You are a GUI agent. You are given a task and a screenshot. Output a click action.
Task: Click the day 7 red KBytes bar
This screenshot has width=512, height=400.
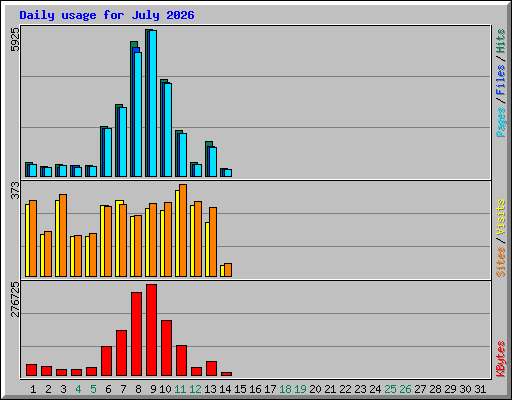click(x=121, y=353)
